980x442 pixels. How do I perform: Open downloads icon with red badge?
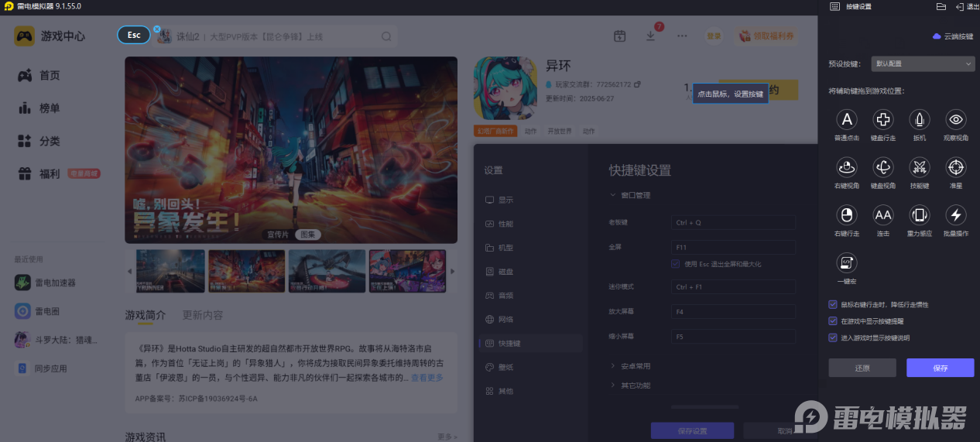pyautogui.click(x=651, y=36)
